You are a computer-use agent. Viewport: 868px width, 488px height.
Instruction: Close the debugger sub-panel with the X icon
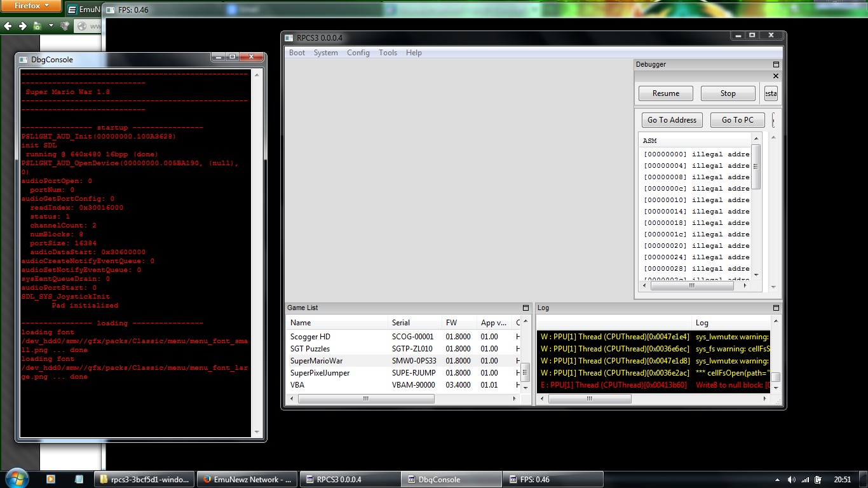point(775,76)
